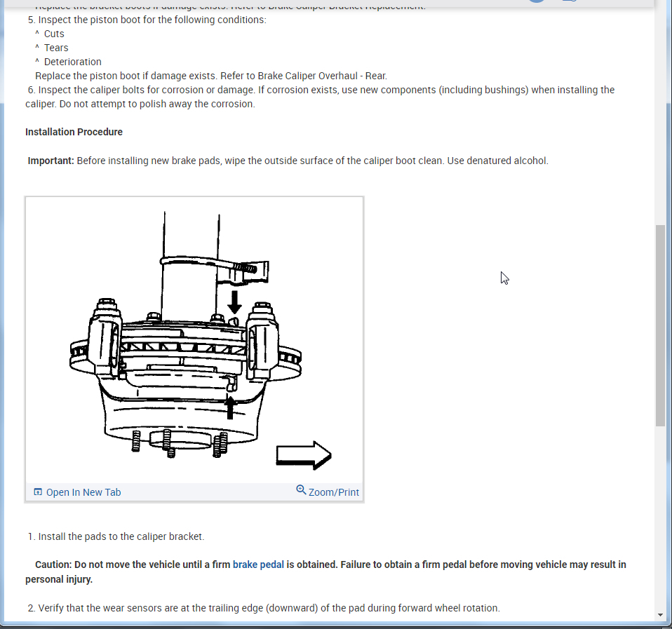Viewport: 672px width, 629px height.
Task: Open the brake pedal hyperlink
Action: [x=258, y=564]
